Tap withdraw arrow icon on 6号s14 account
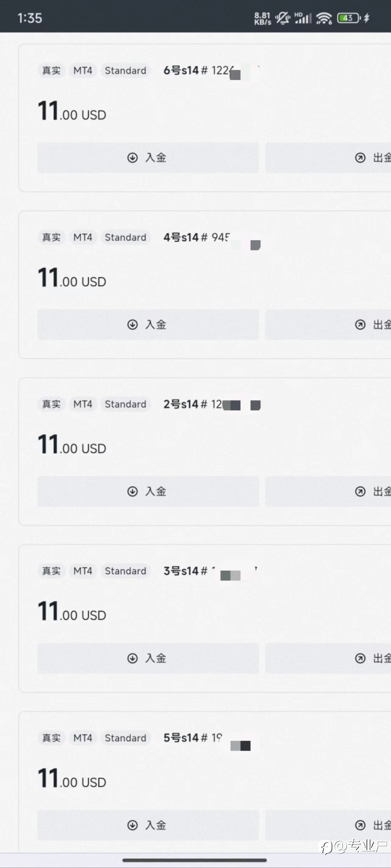391x868 pixels. pyautogui.click(x=360, y=158)
